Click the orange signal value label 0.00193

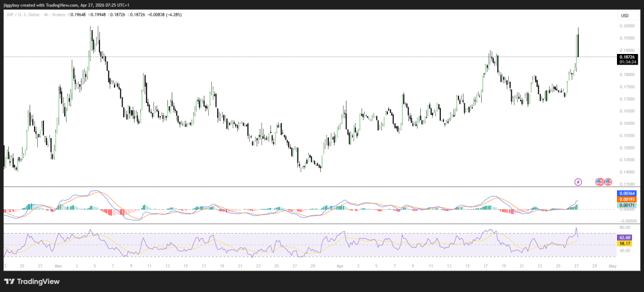coord(628,199)
